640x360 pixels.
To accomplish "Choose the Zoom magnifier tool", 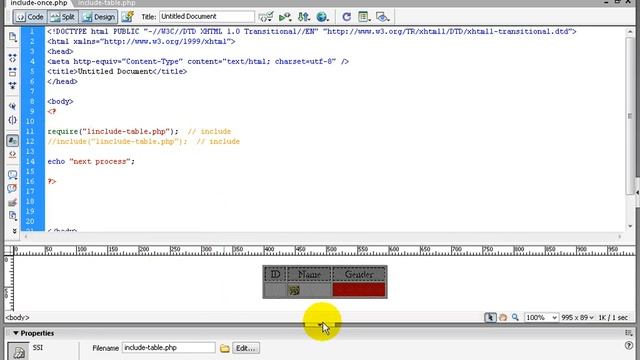I will coord(515,317).
